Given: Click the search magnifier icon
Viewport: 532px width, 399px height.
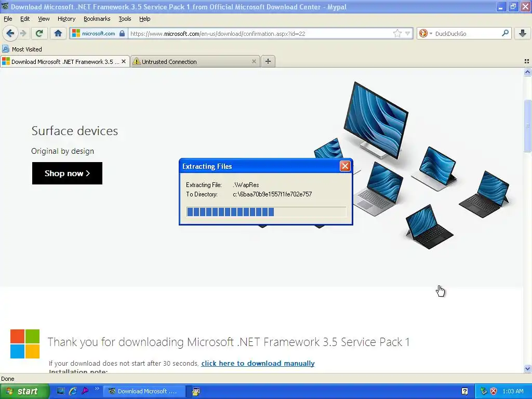Looking at the screenshot, I should point(505,33).
